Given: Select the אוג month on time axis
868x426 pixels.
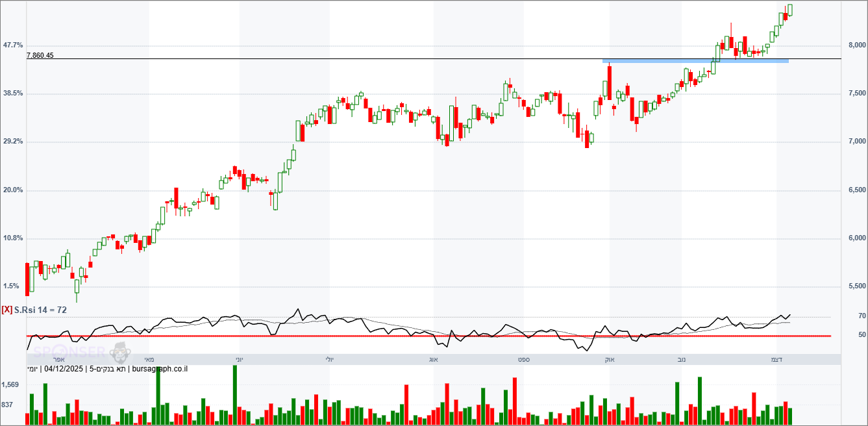Looking at the screenshot, I should point(434,359).
